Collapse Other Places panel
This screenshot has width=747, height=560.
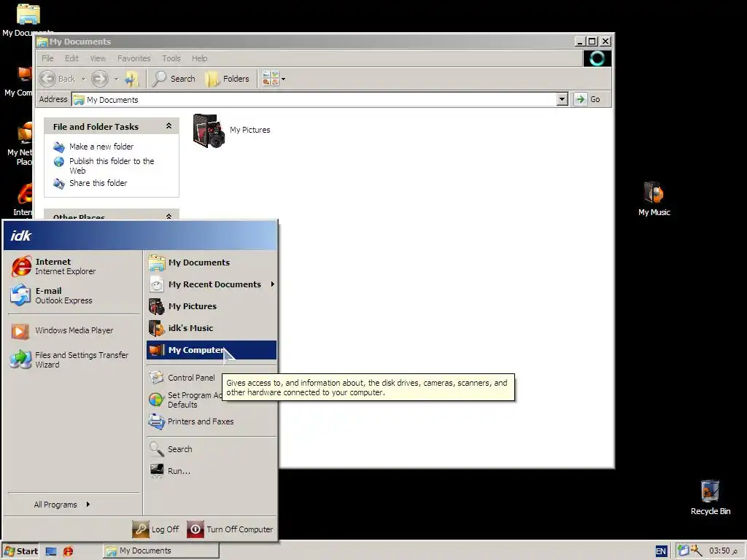169,216
